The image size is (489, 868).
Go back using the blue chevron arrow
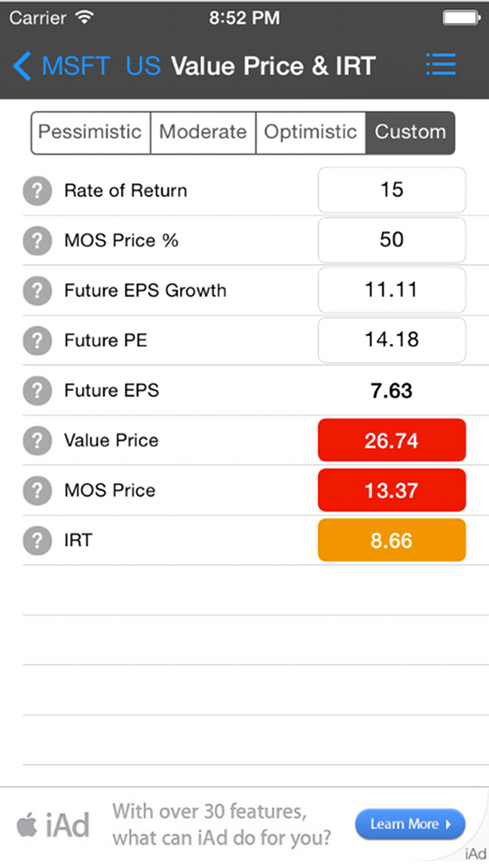click(x=22, y=66)
